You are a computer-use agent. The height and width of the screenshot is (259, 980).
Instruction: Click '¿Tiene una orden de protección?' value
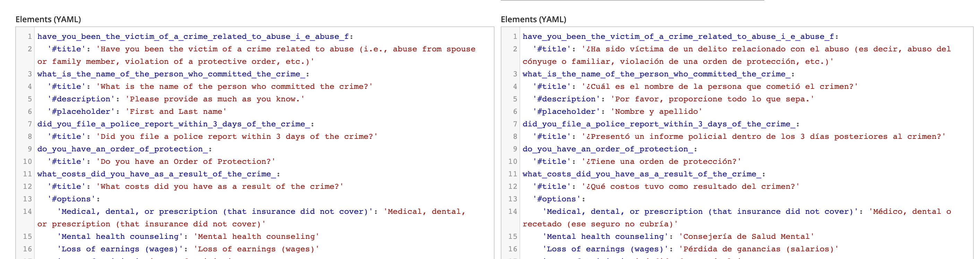[x=661, y=161]
